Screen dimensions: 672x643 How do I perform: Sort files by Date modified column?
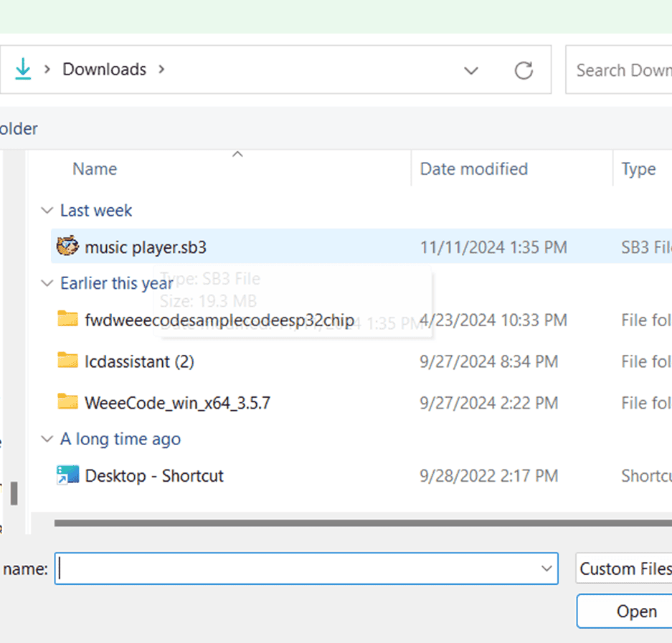click(x=473, y=169)
